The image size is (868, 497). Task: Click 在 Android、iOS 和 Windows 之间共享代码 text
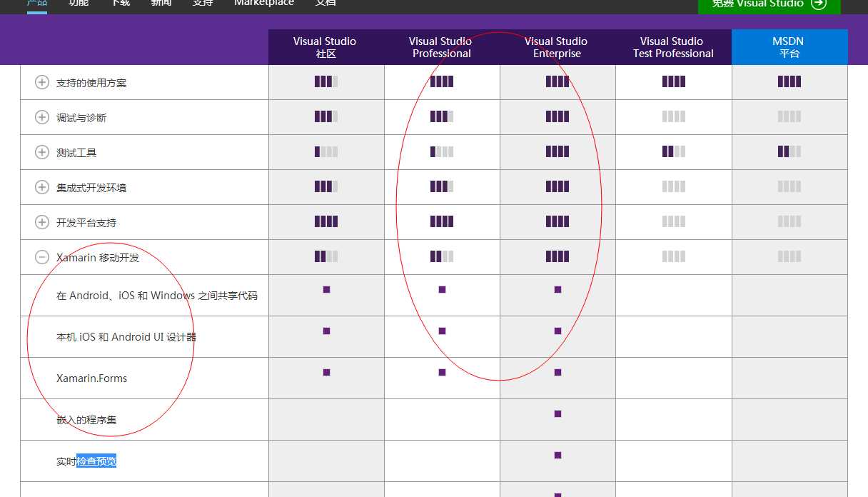(157, 296)
